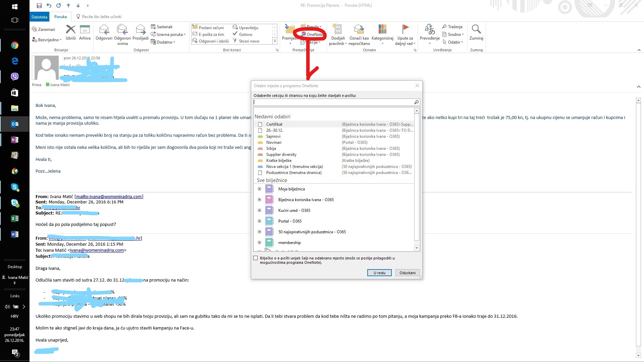Click the Dodijeli pravilnik icon

[338, 29]
